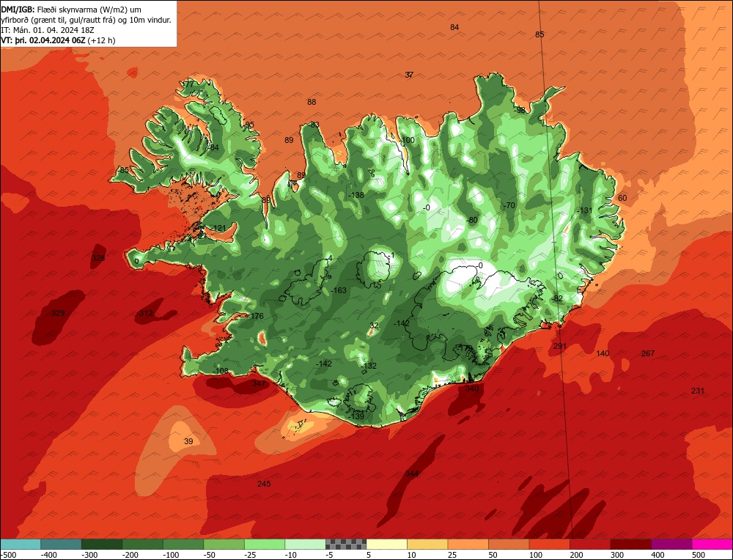
Task: Select the checkered -5 to 5 legend swatch
Action: tap(346, 544)
